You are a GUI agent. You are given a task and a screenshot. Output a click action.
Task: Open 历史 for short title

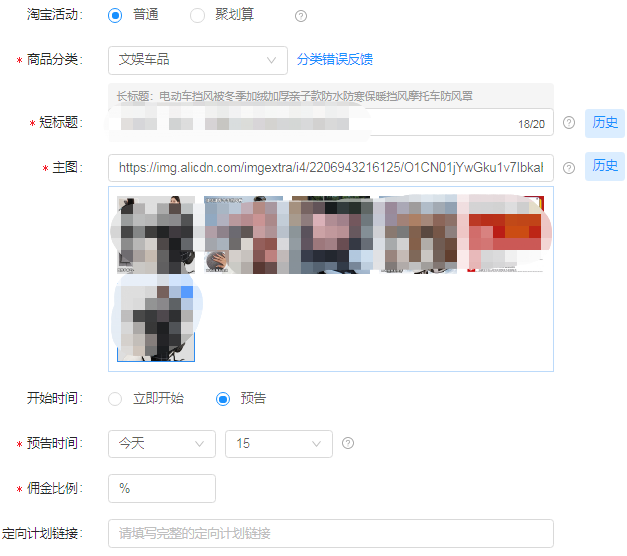click(x=605, y=123)
